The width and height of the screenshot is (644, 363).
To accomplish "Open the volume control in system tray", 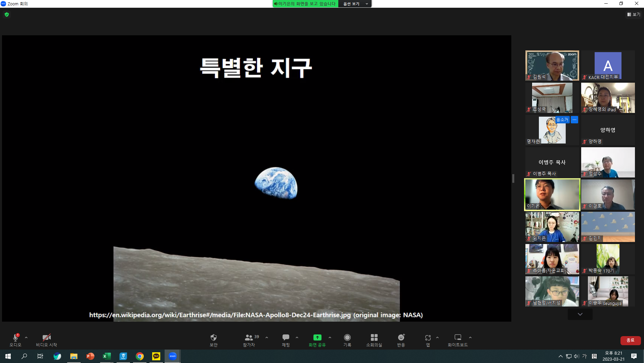I will pos(576,356).
